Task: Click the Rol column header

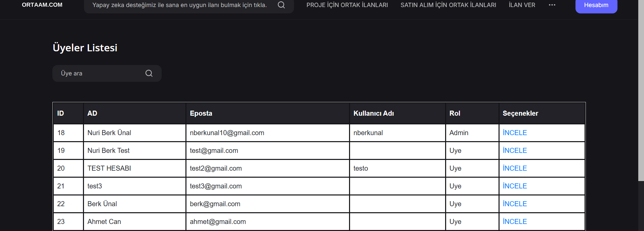Action: [x=455, y=113]
